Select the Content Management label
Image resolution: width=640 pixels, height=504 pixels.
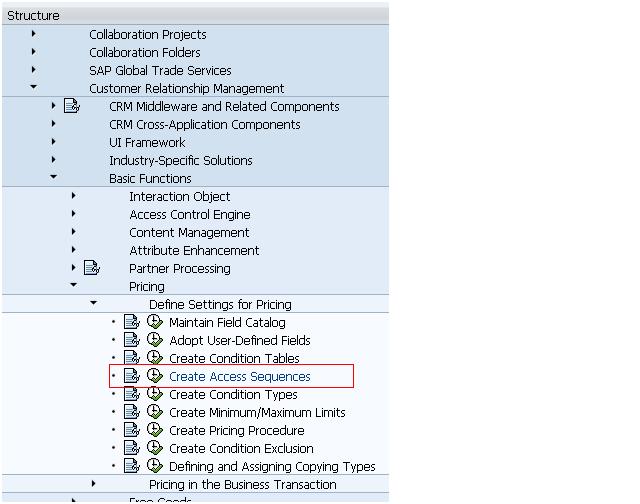coord(189,233)
